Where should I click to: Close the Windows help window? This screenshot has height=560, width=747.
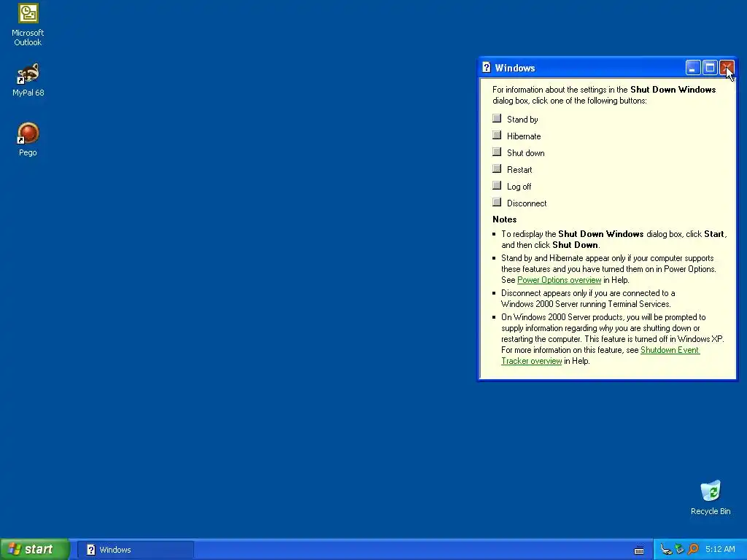727,68
